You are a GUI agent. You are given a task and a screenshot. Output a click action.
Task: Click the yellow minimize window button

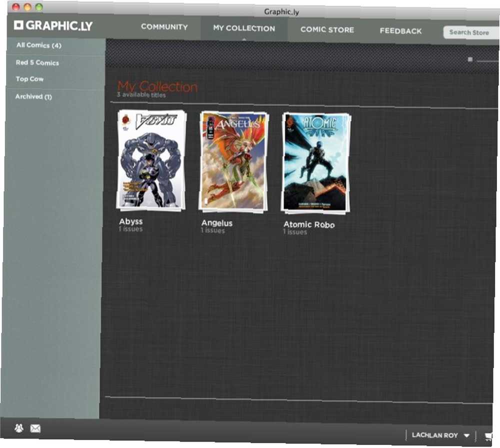27,7
